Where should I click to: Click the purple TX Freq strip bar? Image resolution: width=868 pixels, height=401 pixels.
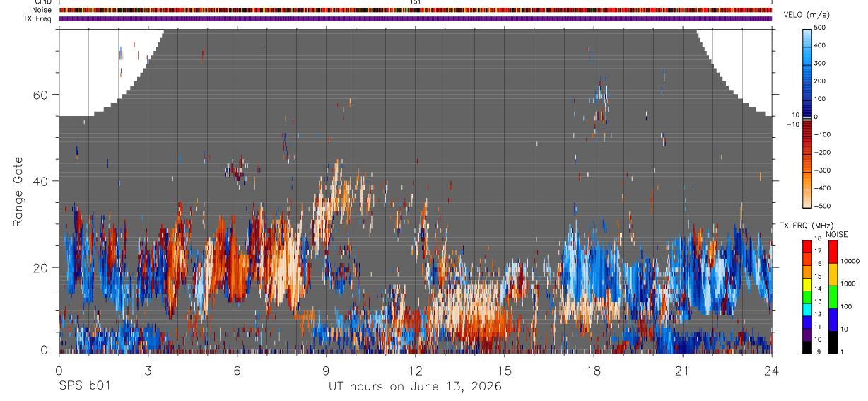click(x=416, y=18)
